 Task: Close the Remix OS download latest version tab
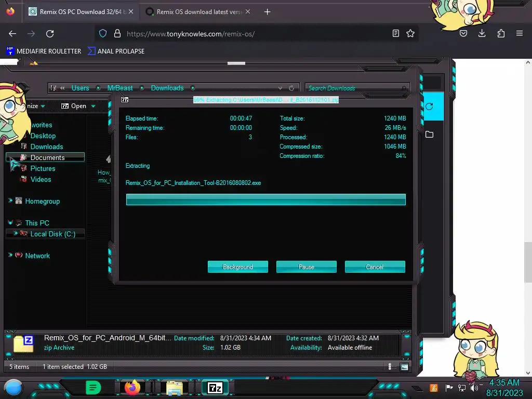click(248, 11)
